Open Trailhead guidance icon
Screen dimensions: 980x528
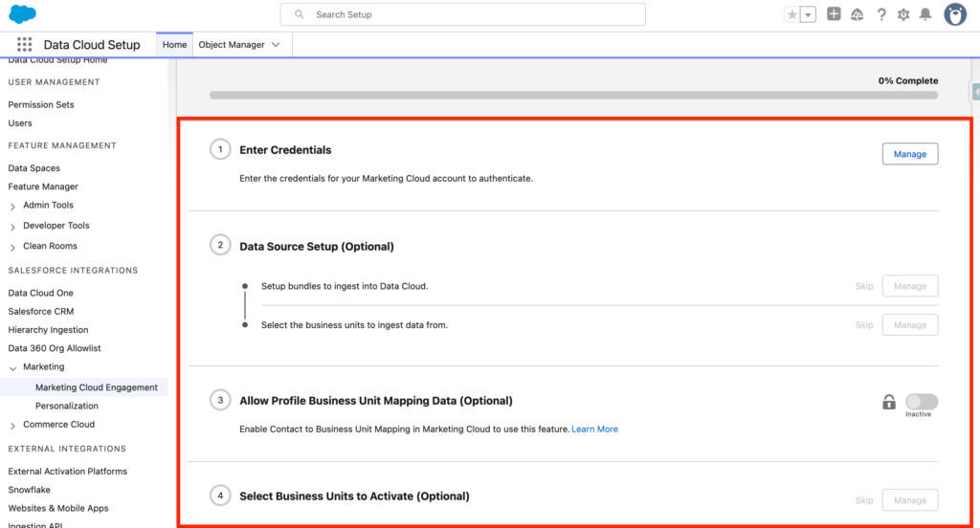pyautogui.click(x=857, y=14)
